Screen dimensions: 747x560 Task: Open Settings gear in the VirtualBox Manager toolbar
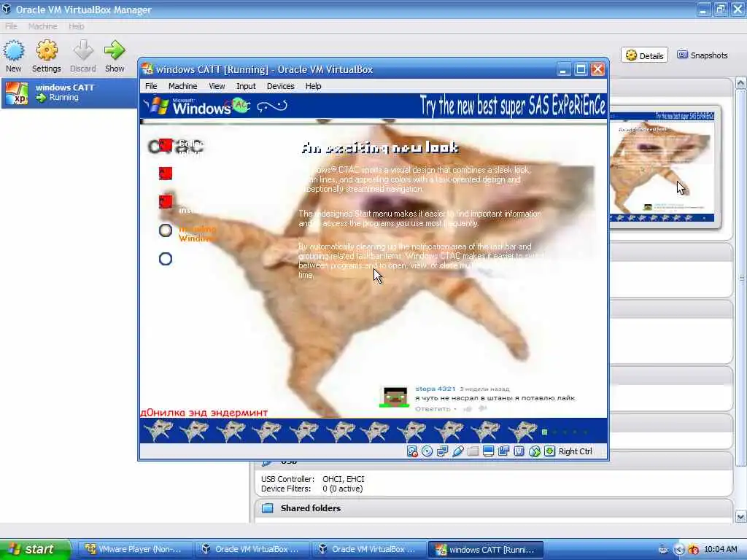pos(47,50)
